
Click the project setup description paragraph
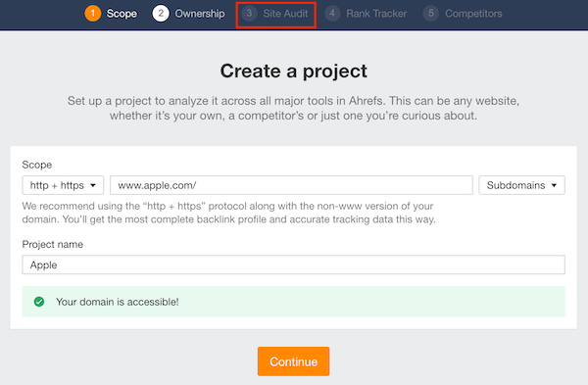[x=294, y=108]
